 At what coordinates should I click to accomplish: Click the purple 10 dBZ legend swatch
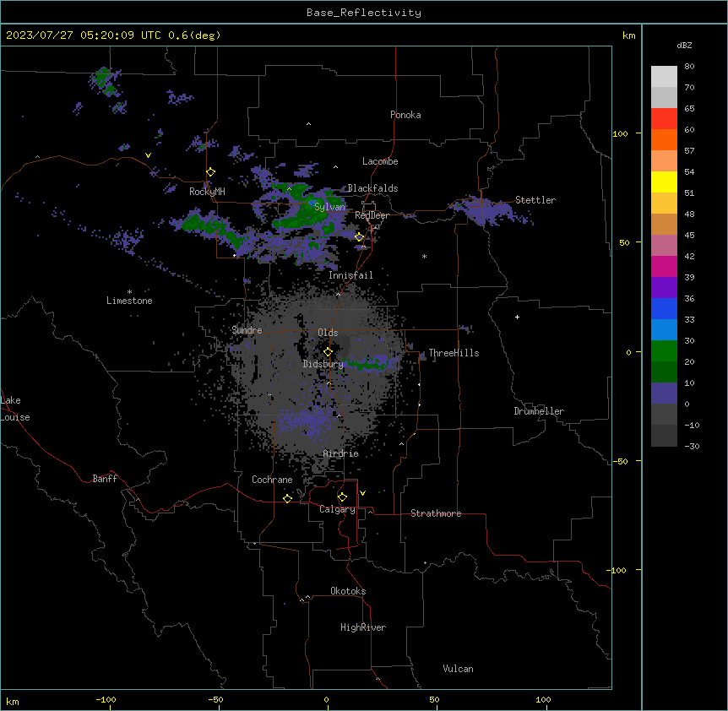pyautogui.click(x=664, y=393)
